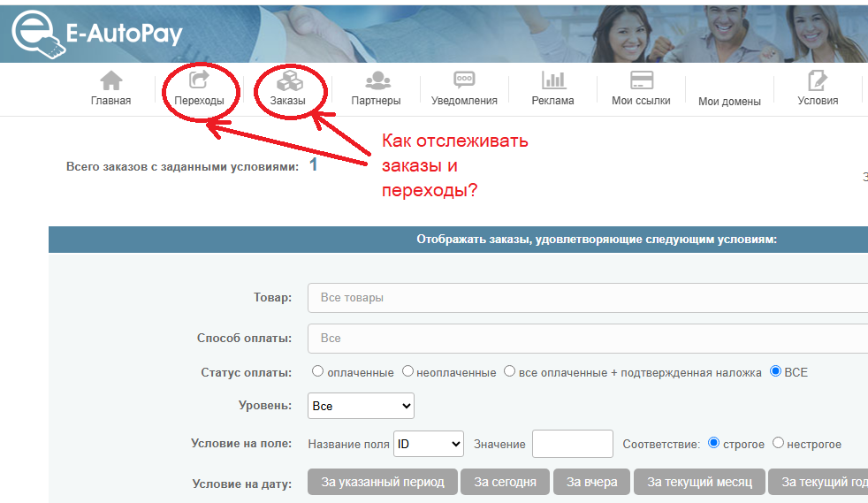Click the Статус оплаты label
Image resolution: width=868 pixels, height=503 pixels.
[246, 372]
